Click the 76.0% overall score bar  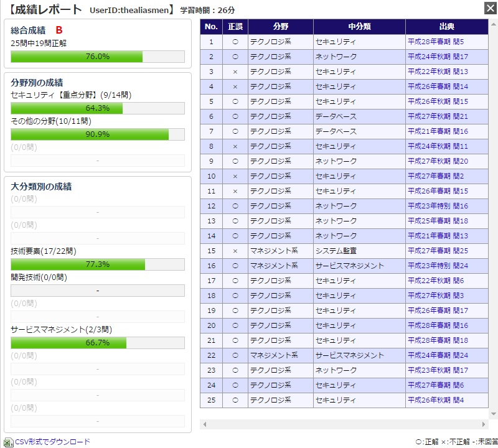98,57
